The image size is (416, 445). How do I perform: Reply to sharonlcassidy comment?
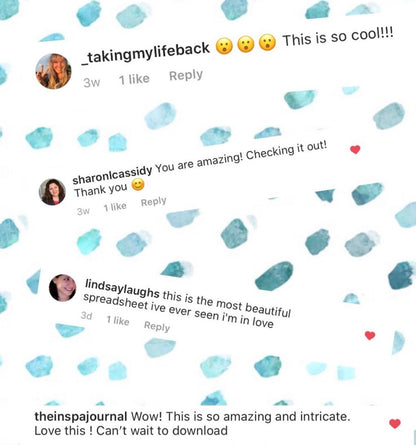point(153,202)
